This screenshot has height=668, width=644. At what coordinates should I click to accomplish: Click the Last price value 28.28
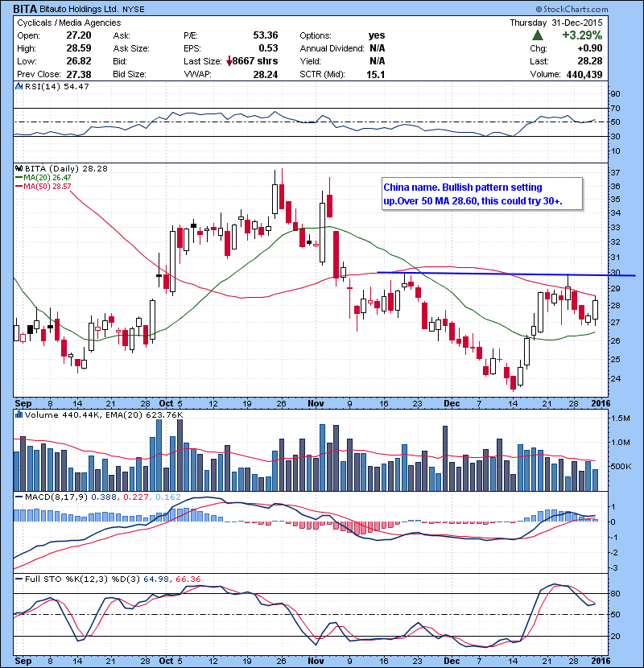pyautogui.click(x=590, y=61)
